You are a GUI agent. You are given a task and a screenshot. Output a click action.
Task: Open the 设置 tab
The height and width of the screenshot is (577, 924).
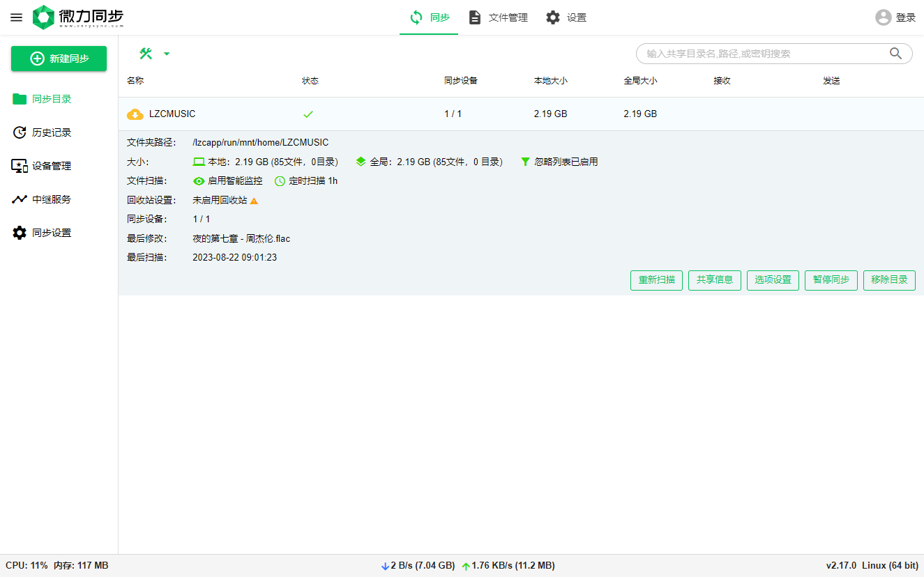tap(566, 17)
